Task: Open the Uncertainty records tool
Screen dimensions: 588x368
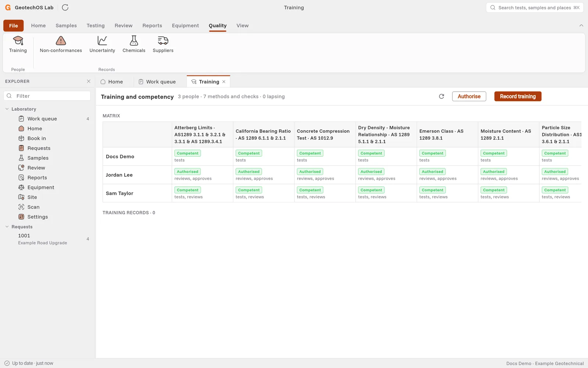Action: 102,45
